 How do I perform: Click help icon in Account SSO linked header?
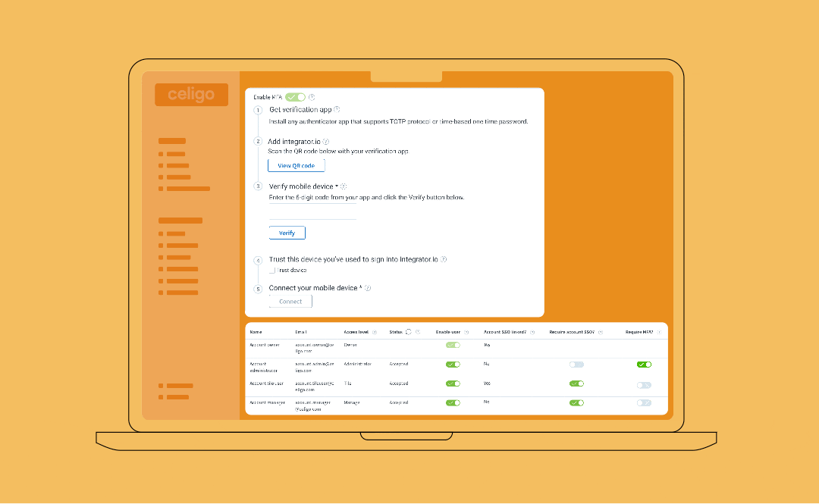pos(532,332)
